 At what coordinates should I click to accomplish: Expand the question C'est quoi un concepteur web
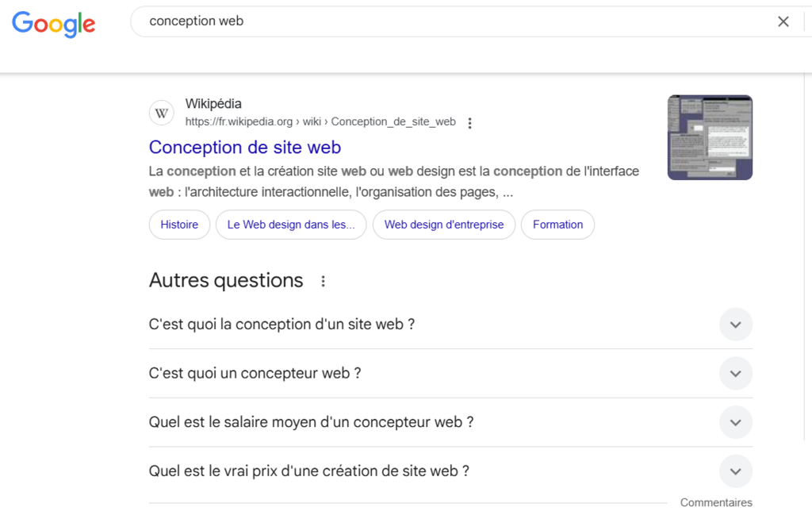click(735, 373)
